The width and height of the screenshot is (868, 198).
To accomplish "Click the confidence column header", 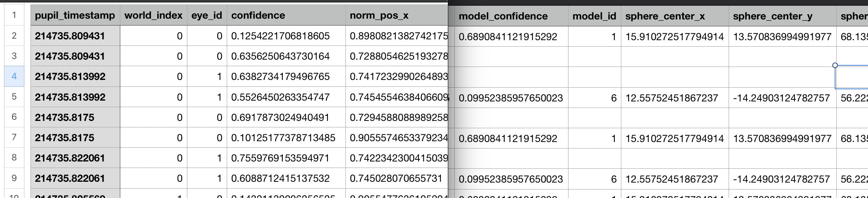I will click(286, 15).
